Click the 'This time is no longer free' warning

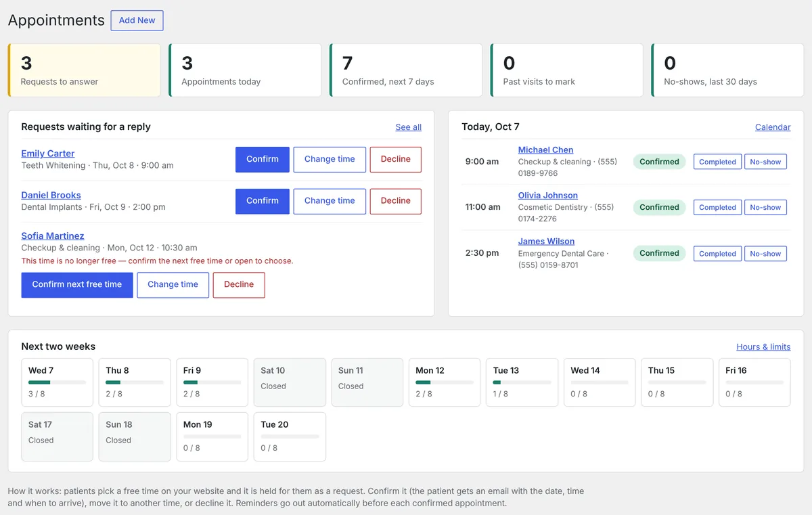pyautogui.click(x=157, y=261)
